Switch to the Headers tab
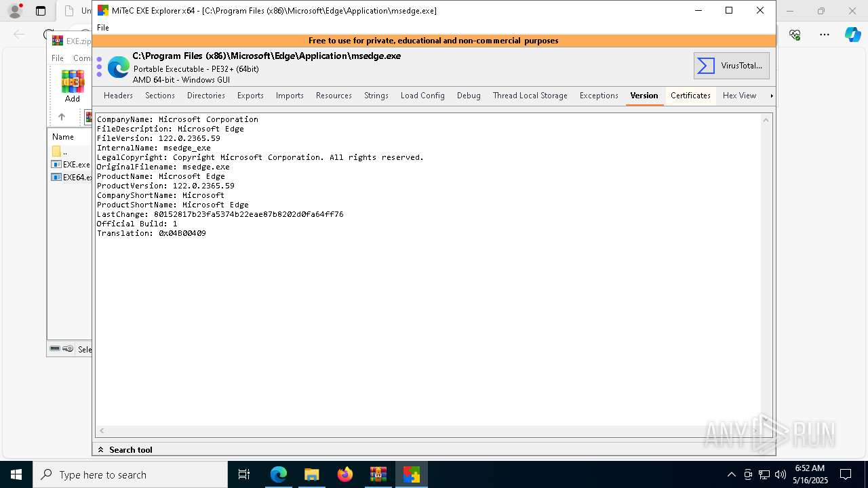The height and width of the screenshot is (488, 868). [118, 96]
